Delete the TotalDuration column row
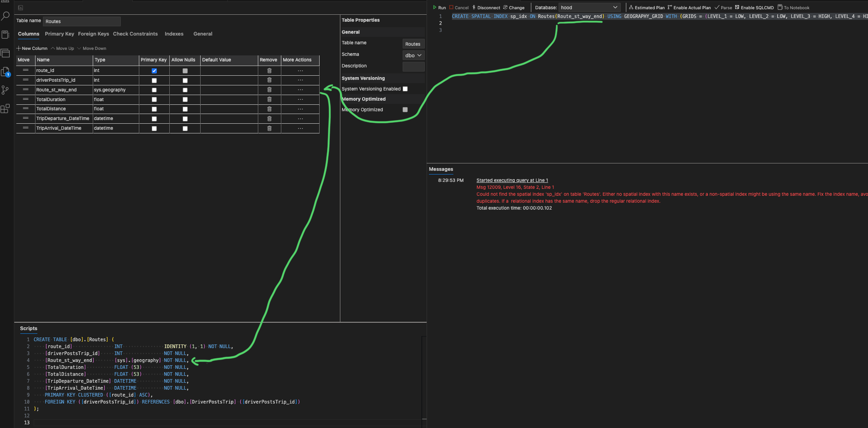Viewport: 868px width, 428px height. pos(269,100)
